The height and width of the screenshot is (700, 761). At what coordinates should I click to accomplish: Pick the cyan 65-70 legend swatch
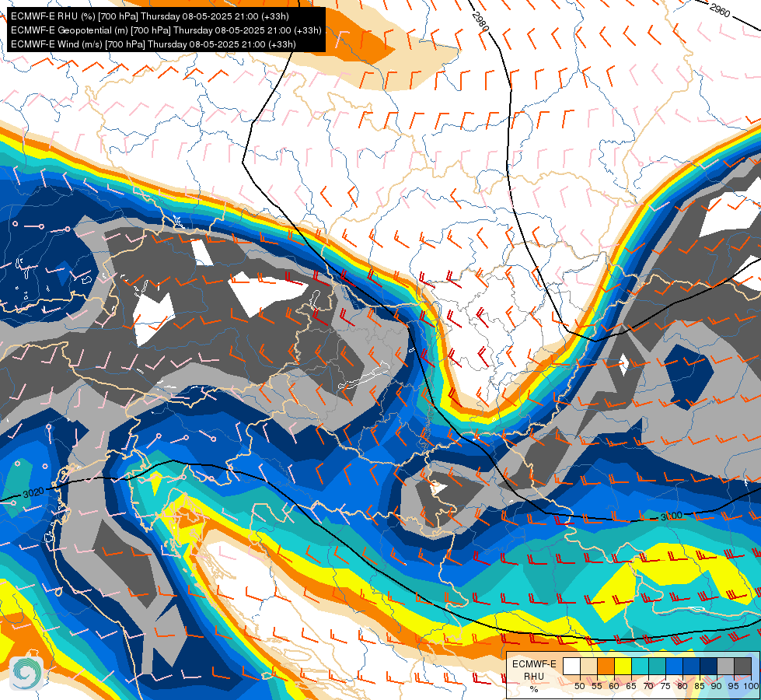641,666
